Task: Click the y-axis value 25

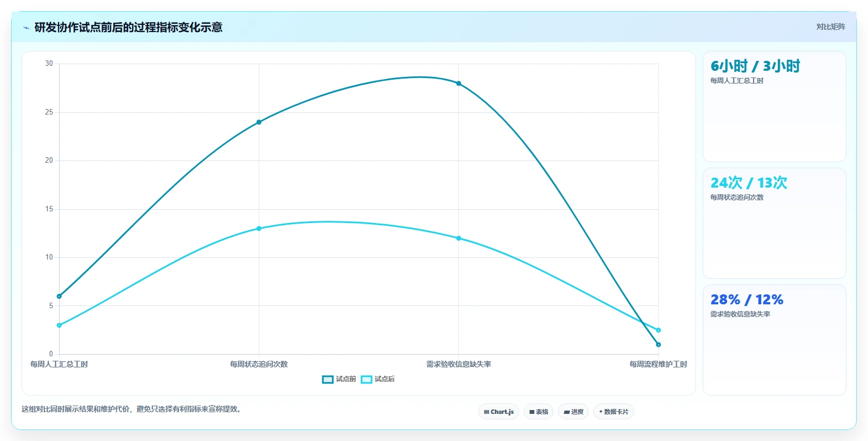Action: click(x=49, y=112)
